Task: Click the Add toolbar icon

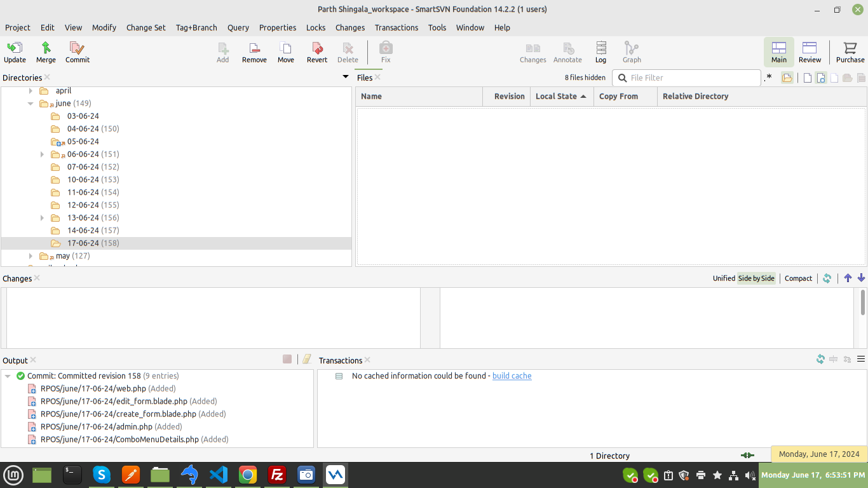Action: [222, 52]
